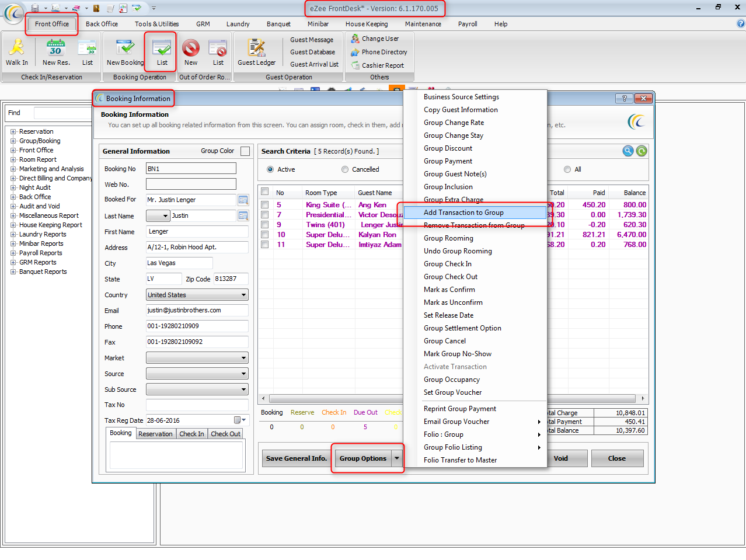This screenshot has width=746, height=560.
Task: Select the Cancelled radio button
Action: (x=345, y=169)
